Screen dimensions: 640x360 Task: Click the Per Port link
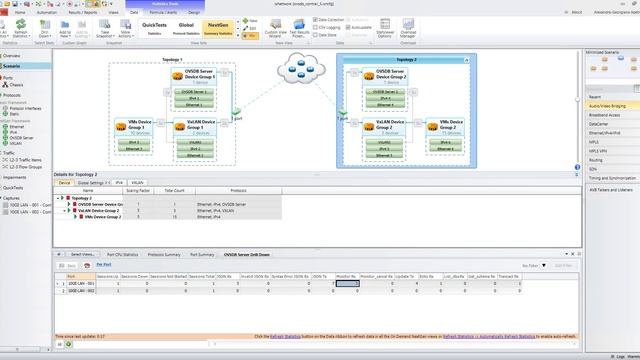(x=104, y=265)
